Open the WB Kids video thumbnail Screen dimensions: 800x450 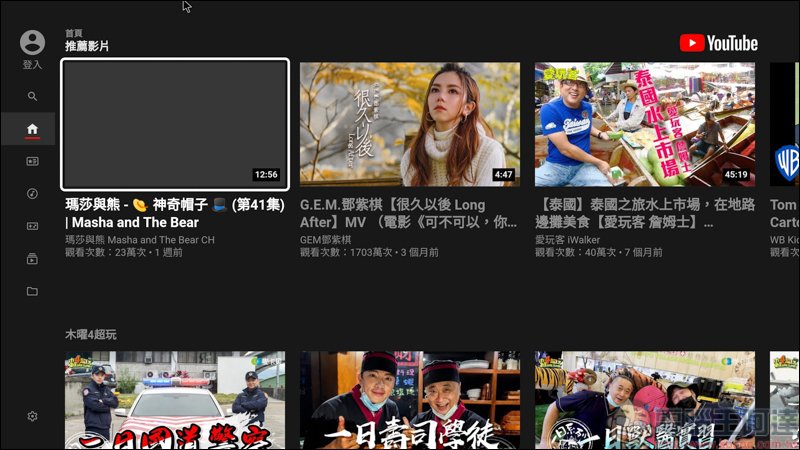pos(785,124)
